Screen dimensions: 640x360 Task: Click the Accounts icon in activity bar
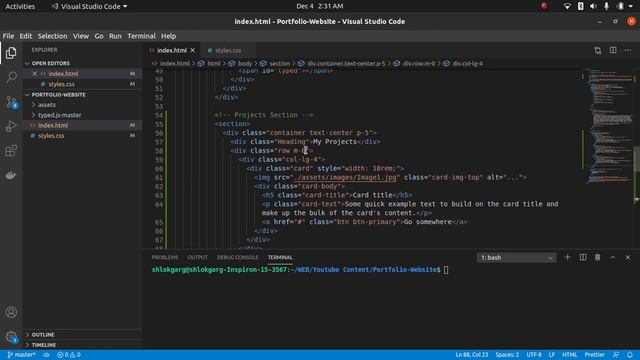click(x=11, y=312)
